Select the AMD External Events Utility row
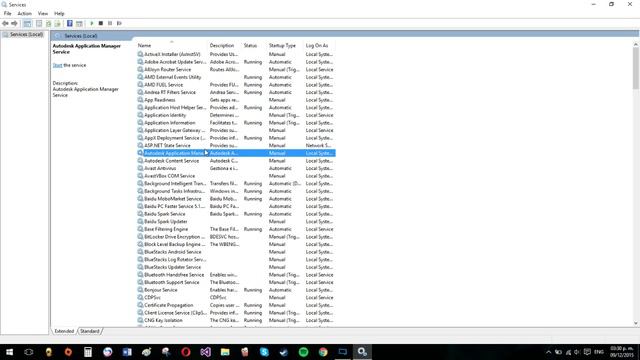 [236, 77]
